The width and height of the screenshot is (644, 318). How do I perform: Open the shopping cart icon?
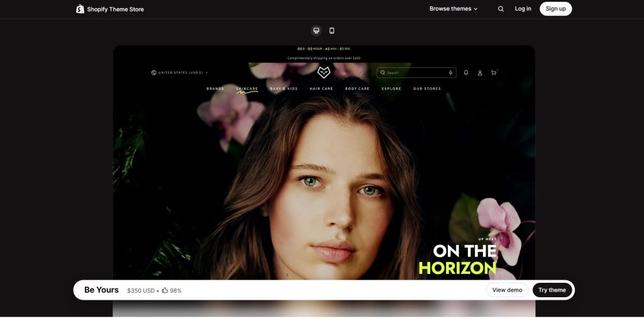(494, 73)
